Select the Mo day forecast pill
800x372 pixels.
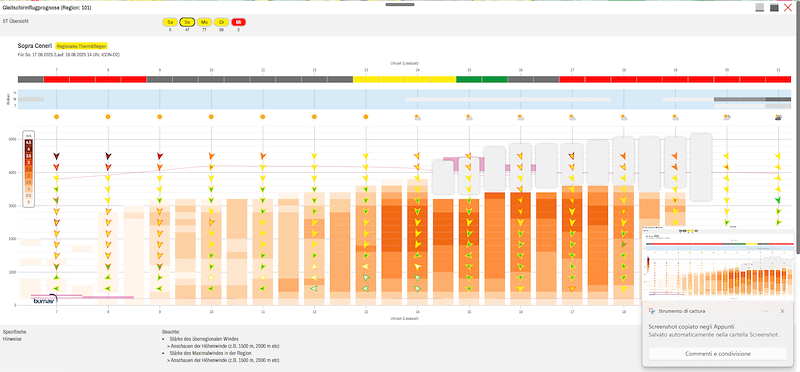[x=205, y=22]
